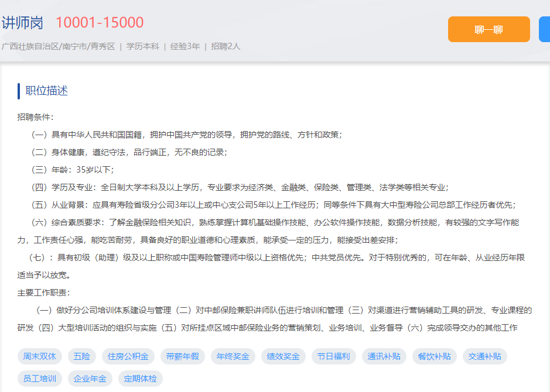Select the 带薪年假 benefit tag
The image size is (550, 392).
point(182,357)
